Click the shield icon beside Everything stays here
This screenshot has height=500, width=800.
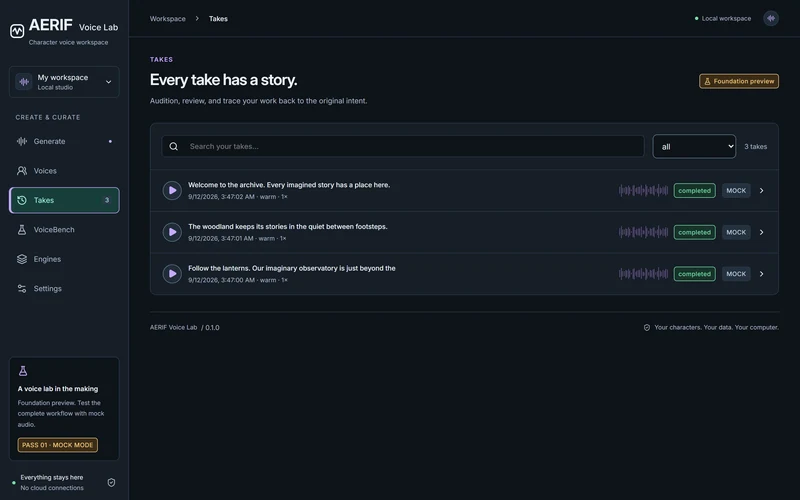(x=111, y=482)
